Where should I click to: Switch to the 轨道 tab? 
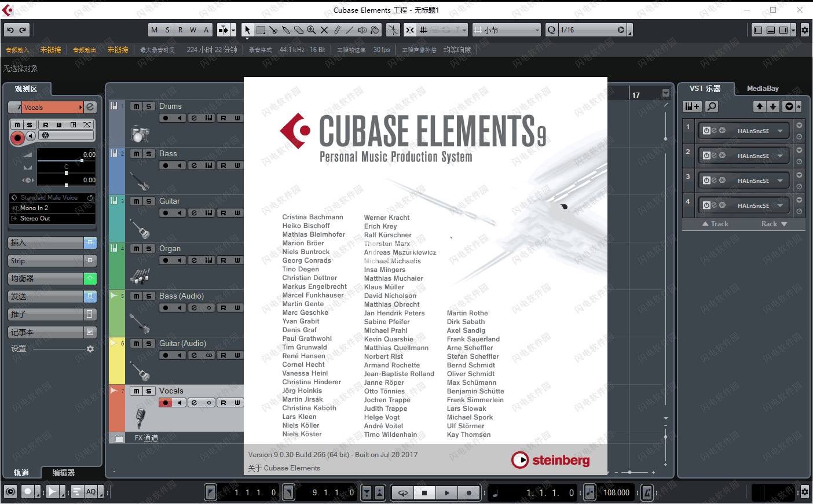pos(21,473)
